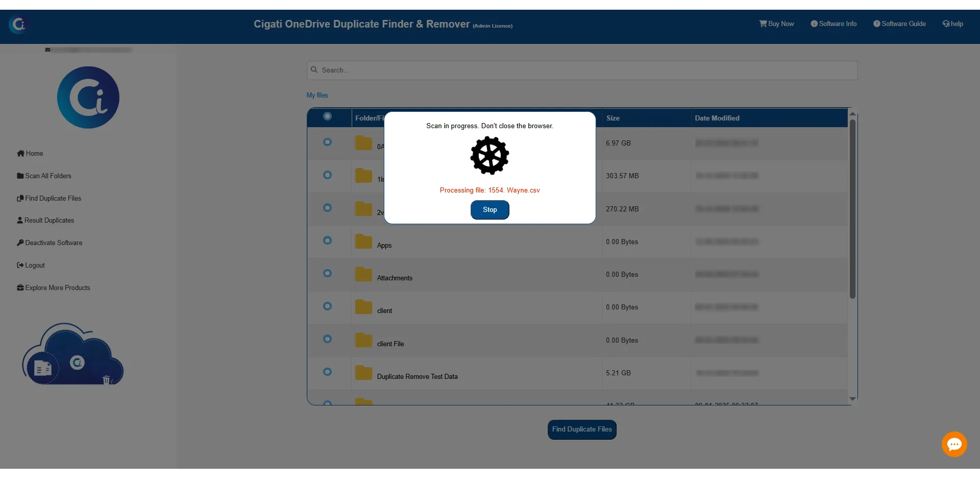This screenshot has height=480, width=980.
Task: Click Deactivate Software in sidebar
Action: [x=50, y=243]
